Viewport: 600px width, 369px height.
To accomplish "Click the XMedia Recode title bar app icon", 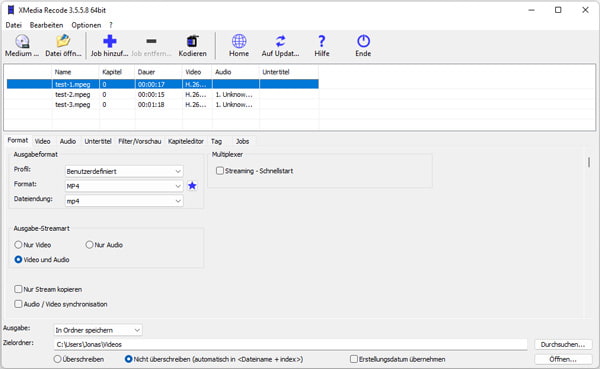I will (x=11, y=10).
